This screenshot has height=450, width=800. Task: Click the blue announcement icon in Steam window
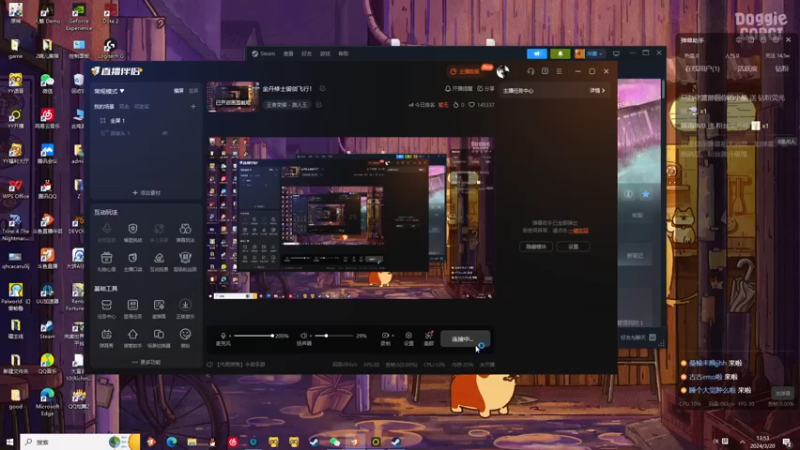pyautogui.click(x=537, y=54)
